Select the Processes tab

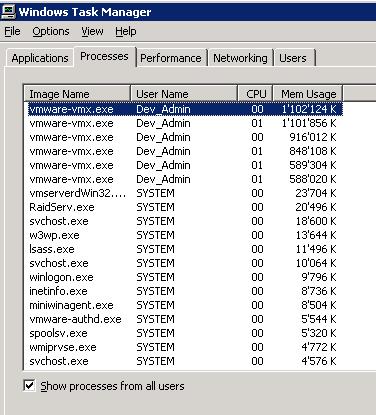click(x=104, y=57)
